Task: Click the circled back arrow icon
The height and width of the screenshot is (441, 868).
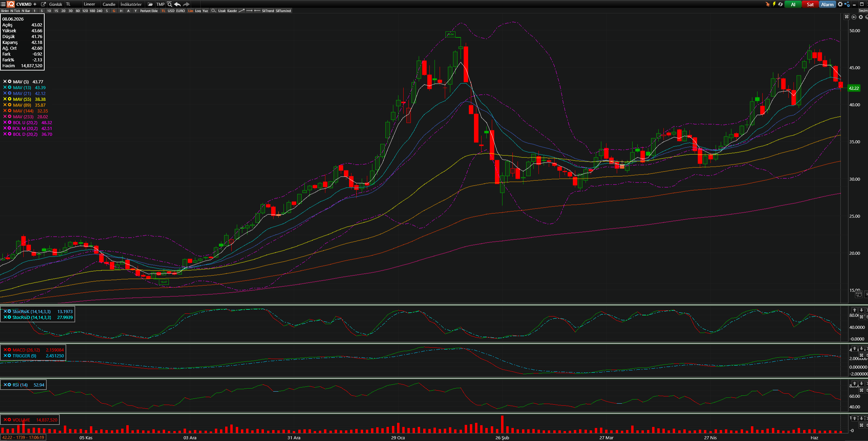Action: [854, 17]
